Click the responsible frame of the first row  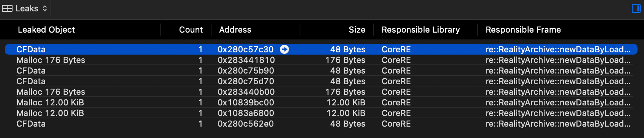(x=558, y=49)
